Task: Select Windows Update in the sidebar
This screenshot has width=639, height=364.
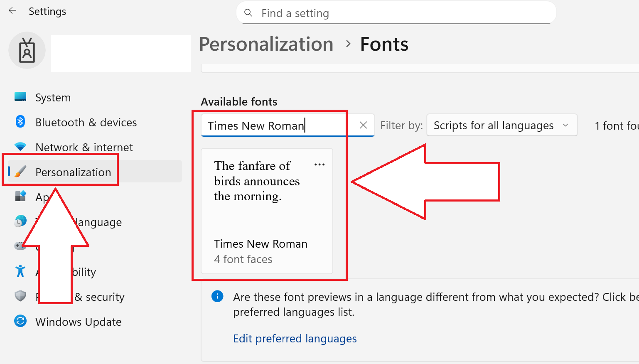Action: 78,322
